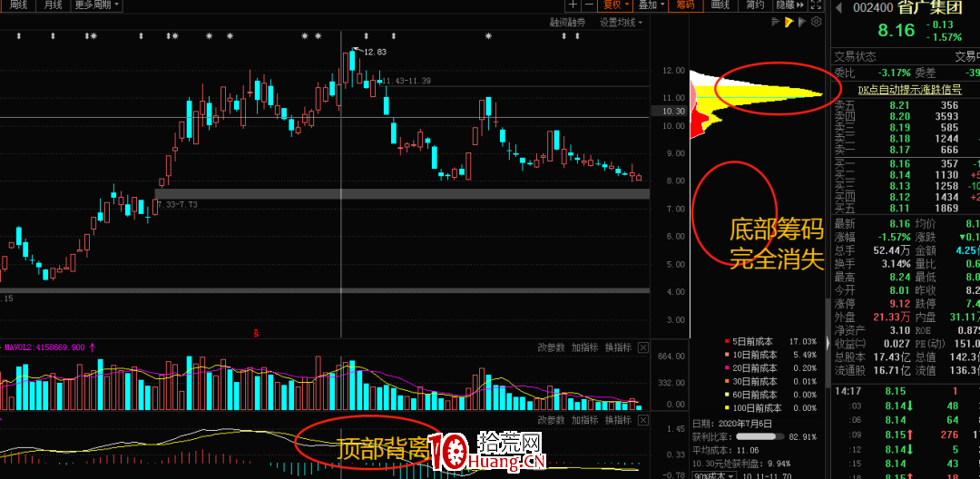Click 买一 bid price 8.16
980x479 pixels.
(x=898, y=163)
